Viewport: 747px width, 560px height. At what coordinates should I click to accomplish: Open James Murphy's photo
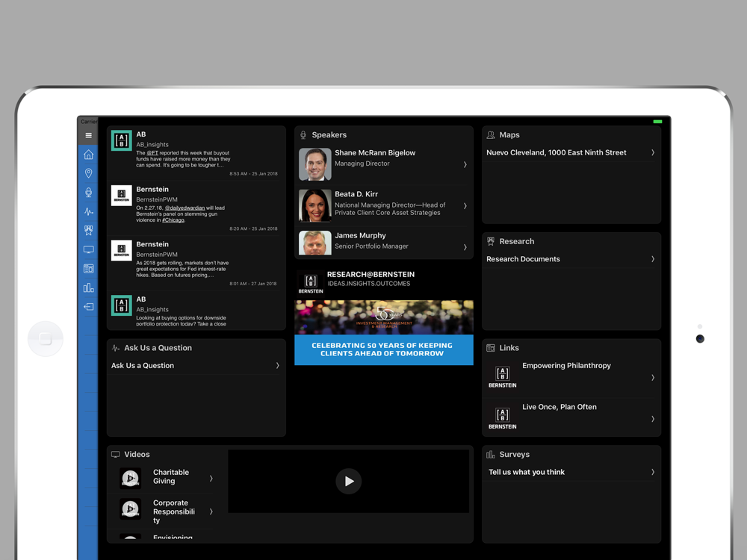315,243
